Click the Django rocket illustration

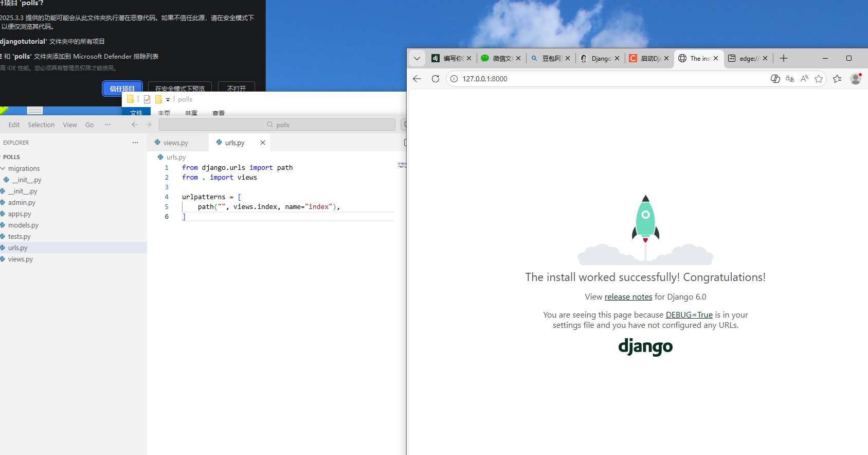tap(645, 230)
